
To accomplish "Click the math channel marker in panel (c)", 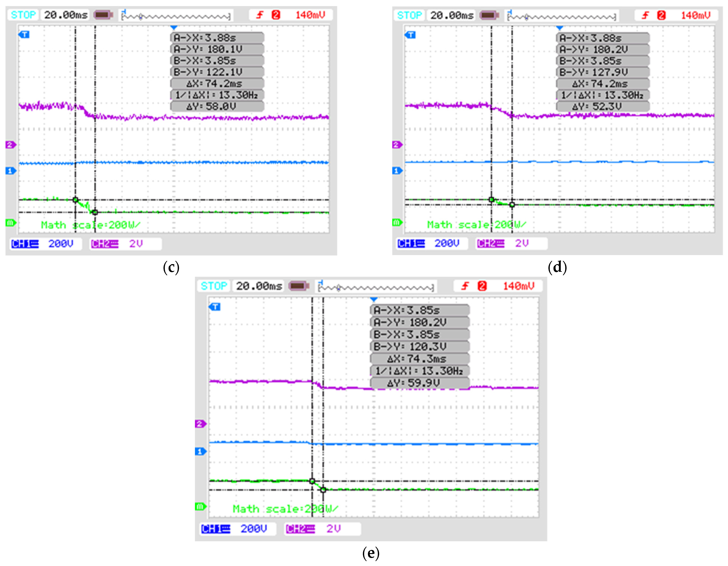I will (x=10, y=222).
